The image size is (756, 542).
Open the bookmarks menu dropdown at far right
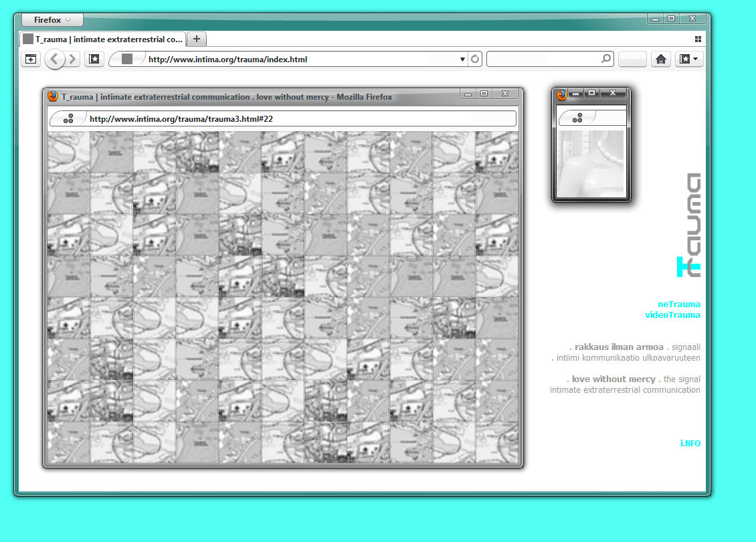coord(689,59)
